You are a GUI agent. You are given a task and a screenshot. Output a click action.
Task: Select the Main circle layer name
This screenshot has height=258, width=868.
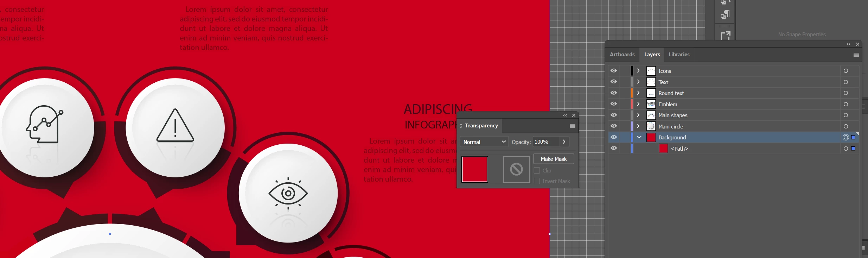click(x=671, y=126)
